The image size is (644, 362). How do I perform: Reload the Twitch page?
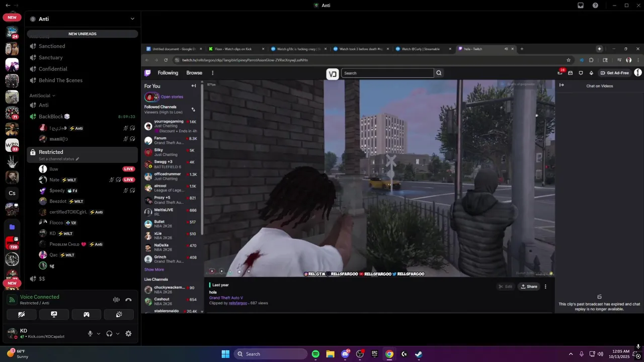166,60
